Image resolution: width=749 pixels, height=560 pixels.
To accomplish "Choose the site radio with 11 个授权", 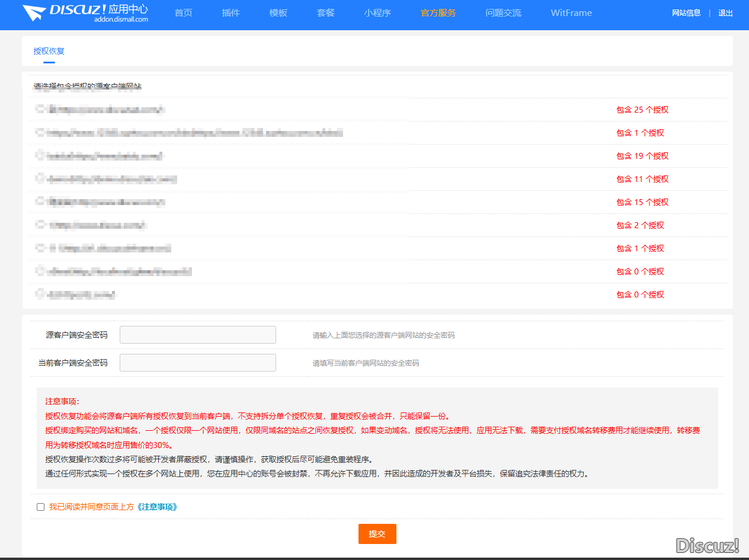I will pyautogui.click(x=40, y=178).
